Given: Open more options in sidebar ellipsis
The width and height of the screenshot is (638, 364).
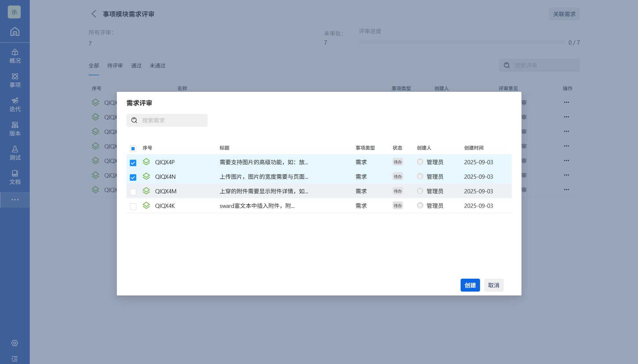Looking at the screenshot, I should point(15,199).
